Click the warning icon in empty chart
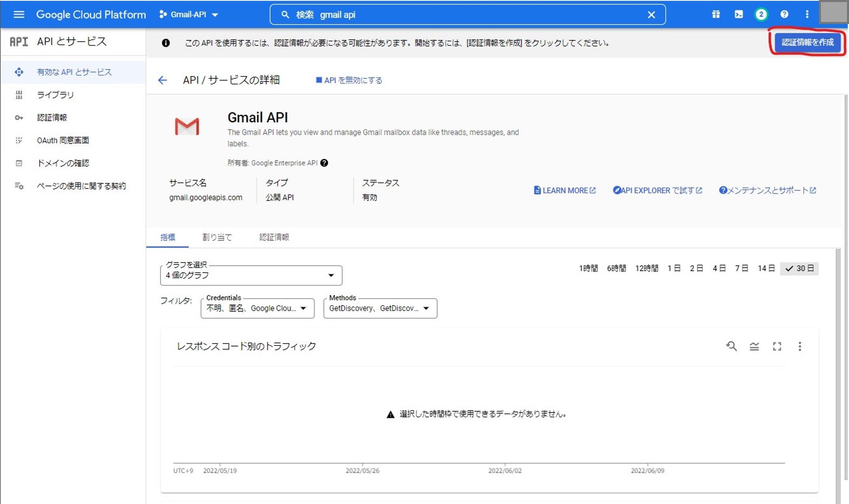The height and width of the screenshot is (504, 849). (x=391, y=414)
